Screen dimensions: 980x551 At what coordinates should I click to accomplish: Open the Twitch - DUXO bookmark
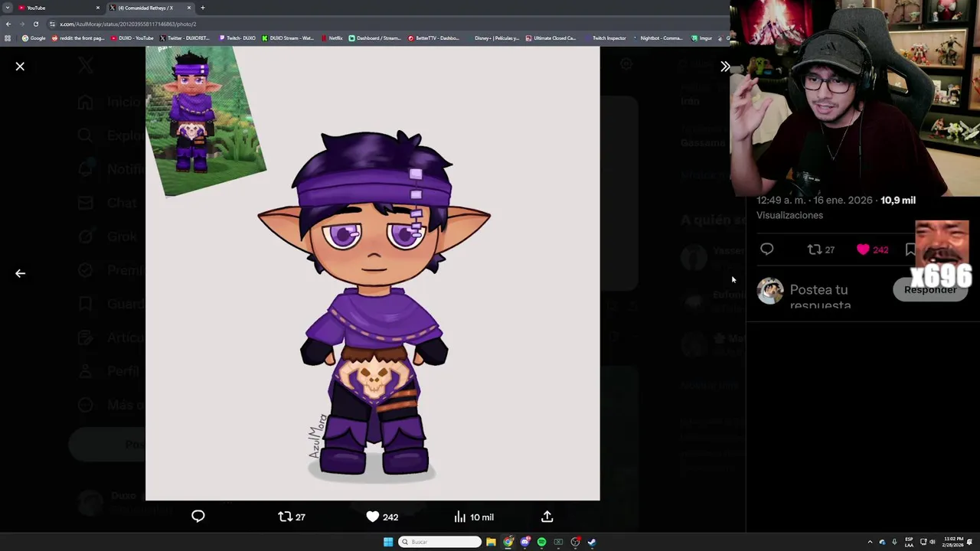pyautogui.click(x=237, y=38)
